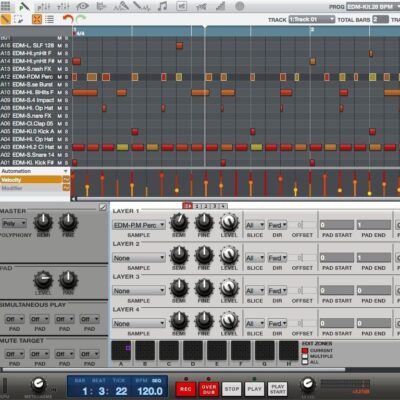Click the OVER DUB button

coord(209,389)
